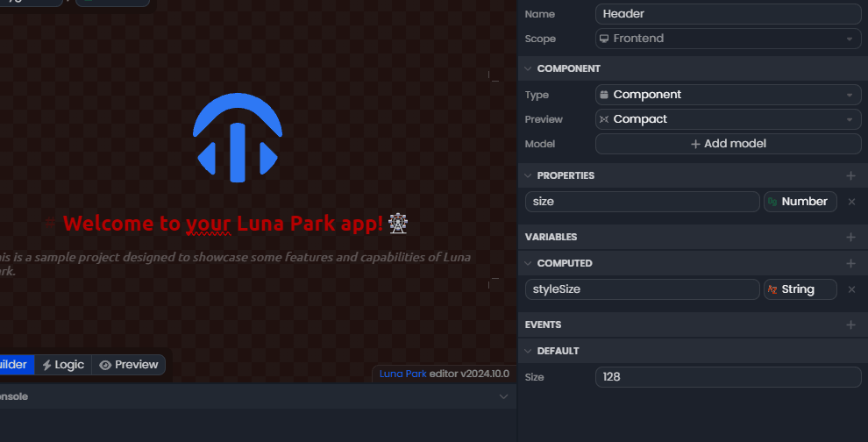The image size is (868, 442).
Task: Select the blue Luna Park logo image
Action: 238,138
